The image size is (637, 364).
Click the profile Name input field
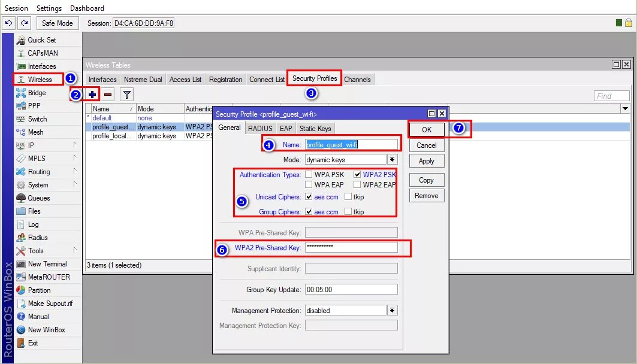[351, 144]
